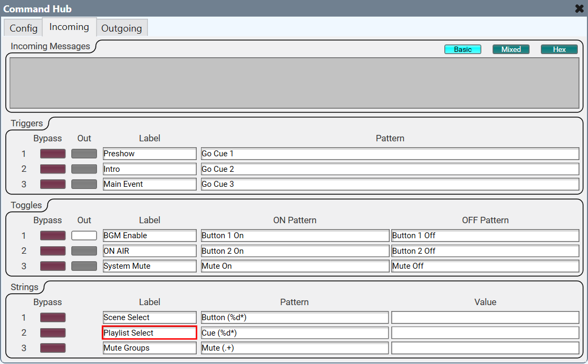The height and width of the screenshot is (364, 588).
Task: Open the Outgoing tab
Action: click(x=122, y=28)
